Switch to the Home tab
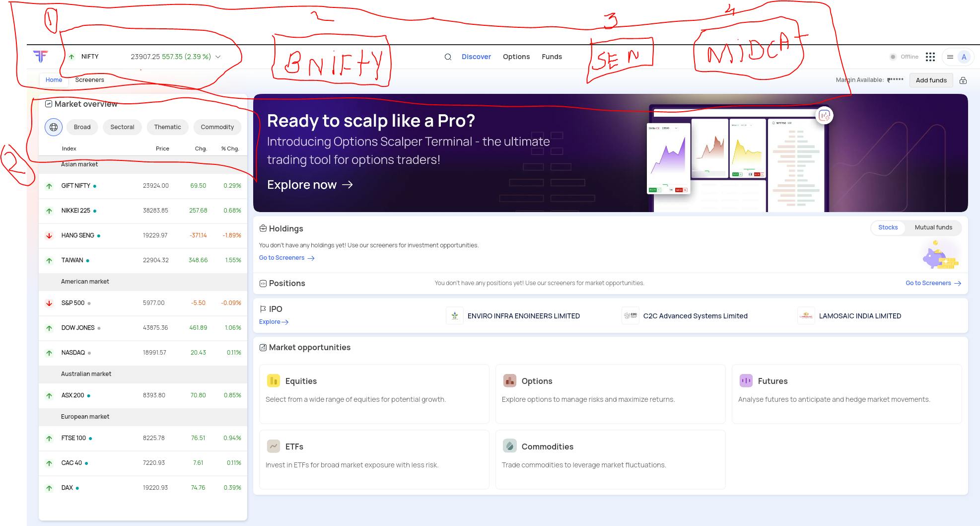 pos(54,80)
